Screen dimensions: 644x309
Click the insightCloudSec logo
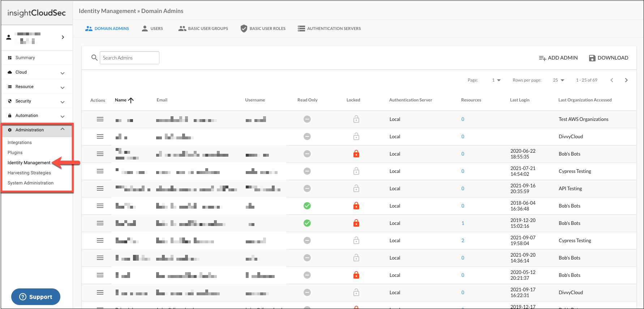pyautogui.click(x=37, y=13)
